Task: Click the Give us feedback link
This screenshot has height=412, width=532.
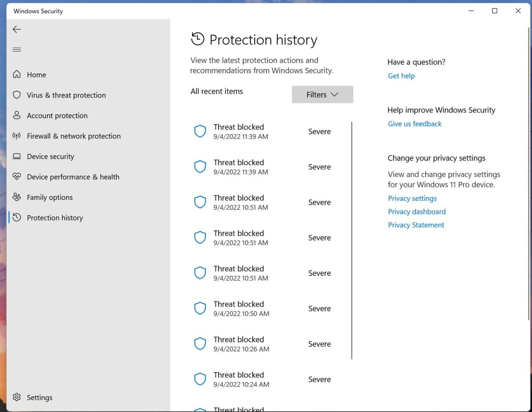Action: pos(415,124)
